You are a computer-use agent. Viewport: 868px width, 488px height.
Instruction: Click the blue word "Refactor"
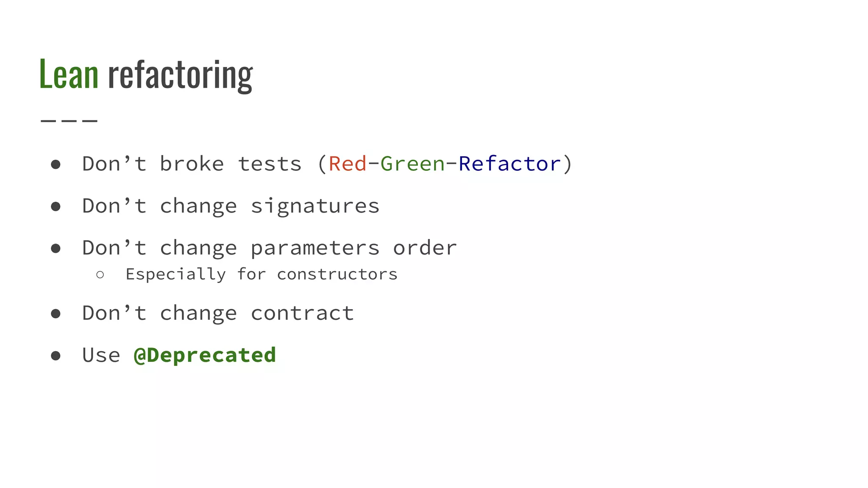509,164
